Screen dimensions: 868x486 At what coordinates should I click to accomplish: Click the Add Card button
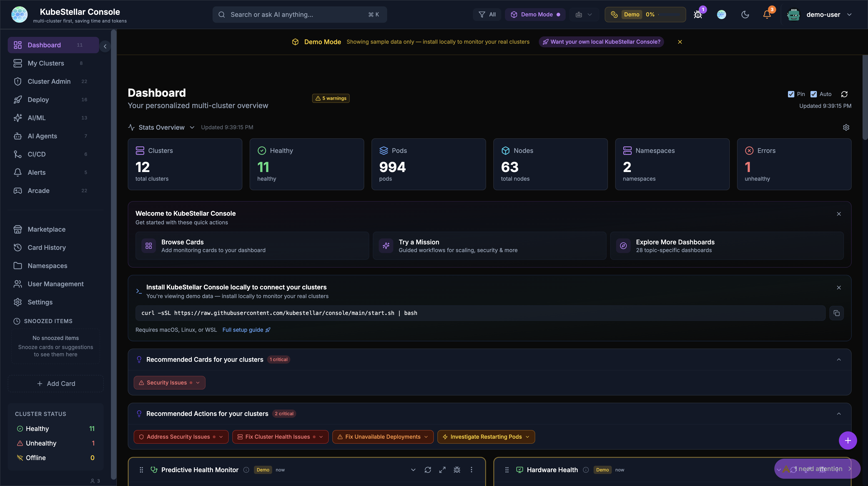(56, 384)
